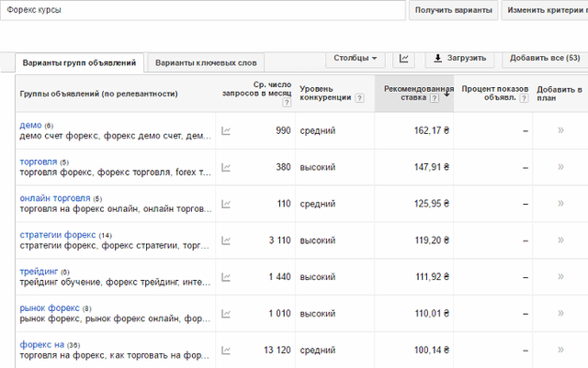Add демо group to plan arrow

(560, 130)
